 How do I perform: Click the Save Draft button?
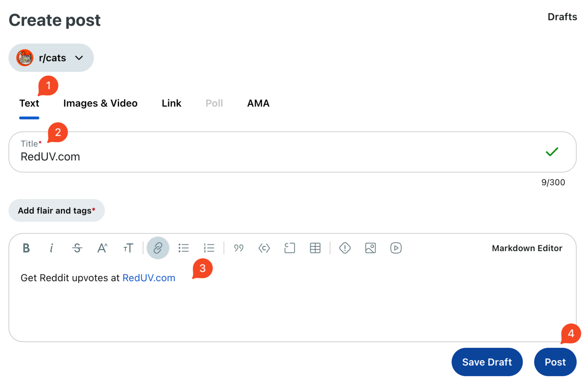(x=487, y=362)
